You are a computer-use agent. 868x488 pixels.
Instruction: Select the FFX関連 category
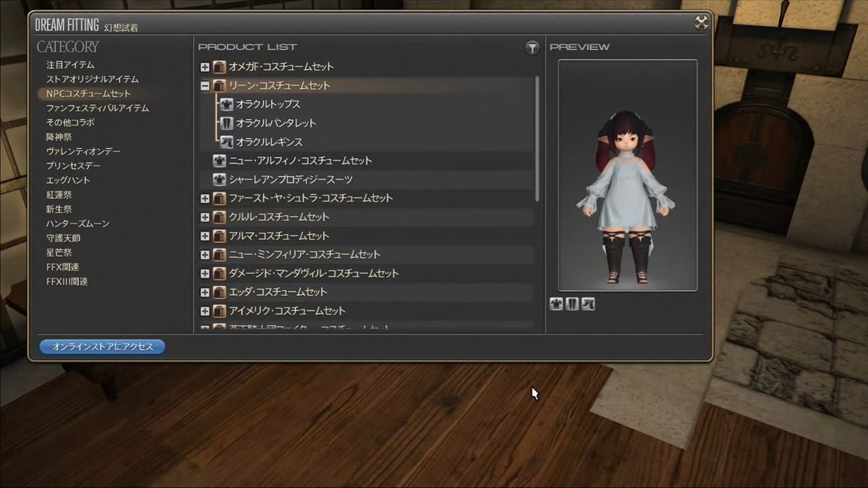64,267
